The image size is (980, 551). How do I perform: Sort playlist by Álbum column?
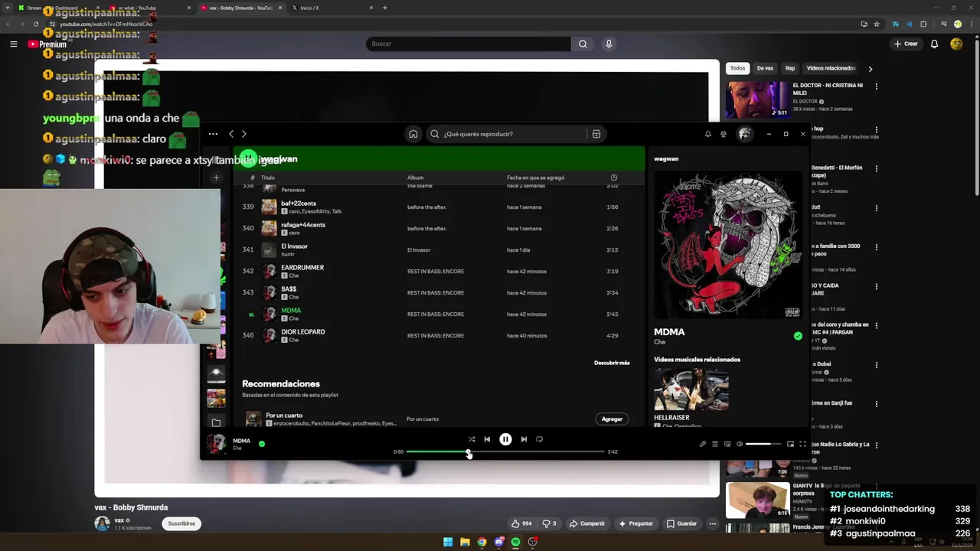(415, 178)
